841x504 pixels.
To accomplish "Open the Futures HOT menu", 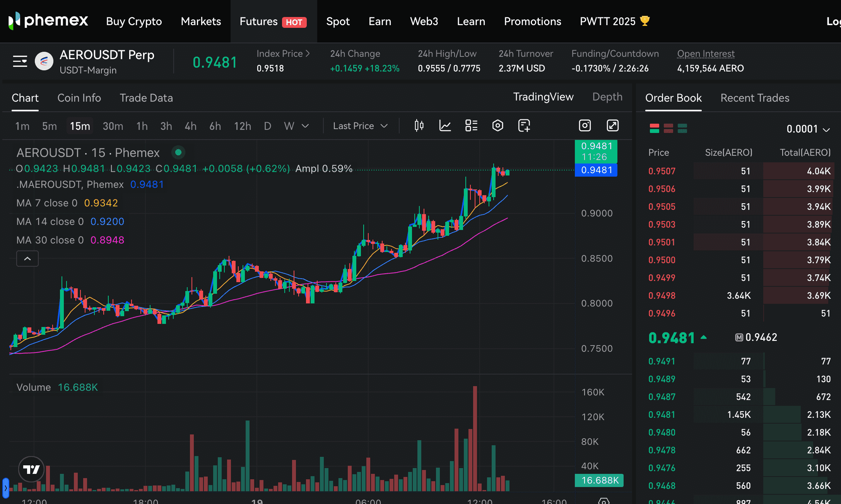I will pos(273,21).
